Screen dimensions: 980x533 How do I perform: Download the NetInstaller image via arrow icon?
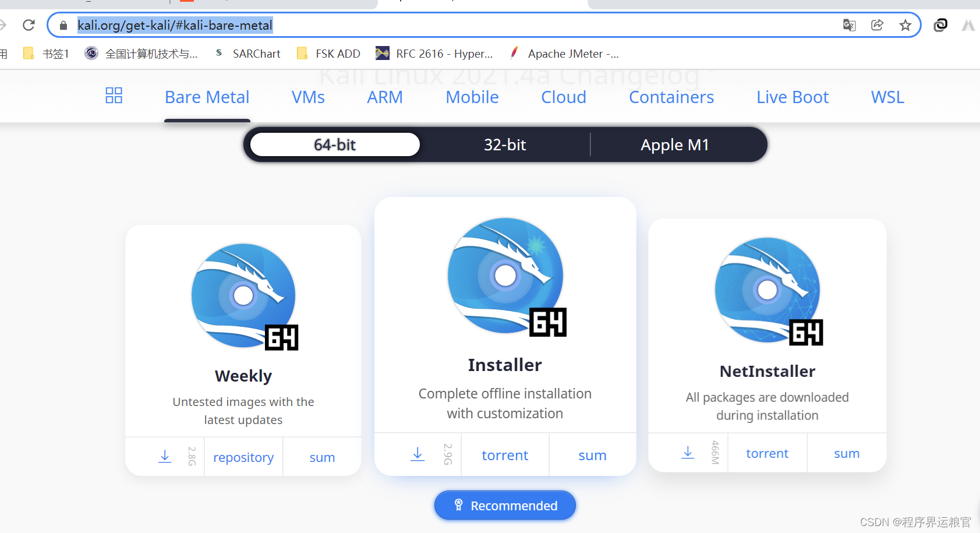point(688,452)
